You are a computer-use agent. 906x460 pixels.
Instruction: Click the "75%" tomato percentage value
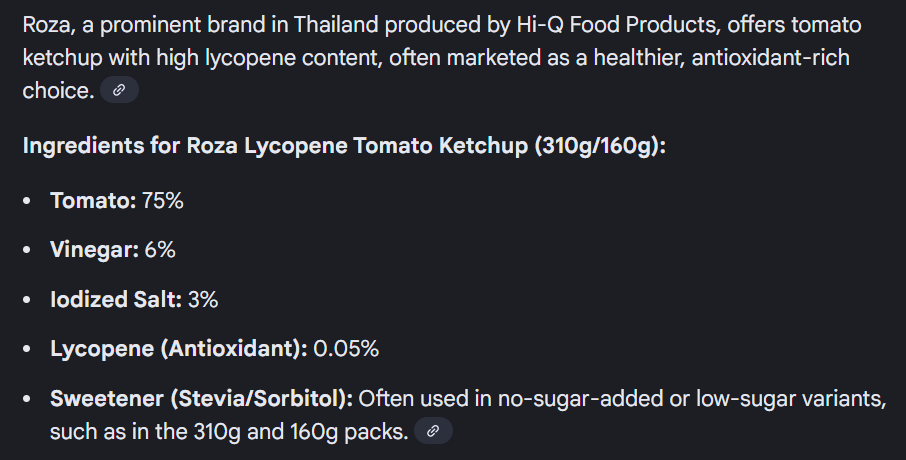163,200
